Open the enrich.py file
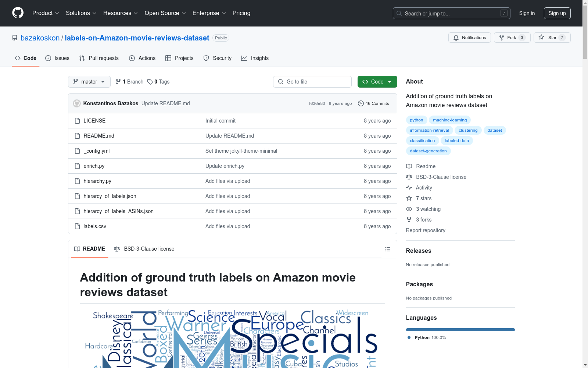 pyautogui.click(x=94, y=166)
